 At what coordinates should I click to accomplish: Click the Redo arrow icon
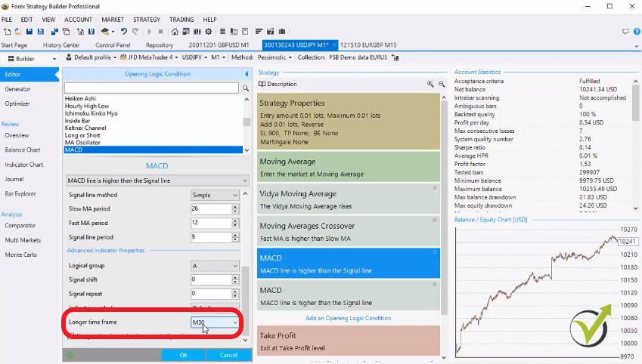click(135, 32)
